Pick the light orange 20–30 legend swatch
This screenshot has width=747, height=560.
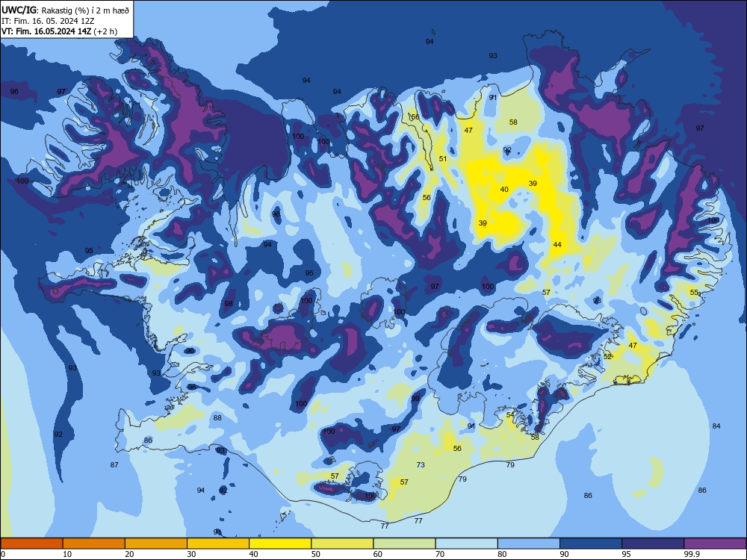(156, 544)
